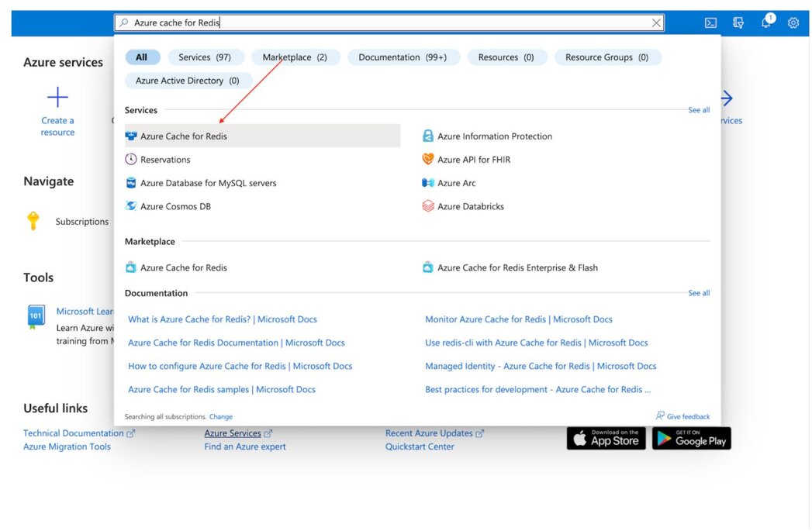The width and height of the screenshot is (812, 531).
Task: Expand See all under Documentation
Action: [698, 292]
